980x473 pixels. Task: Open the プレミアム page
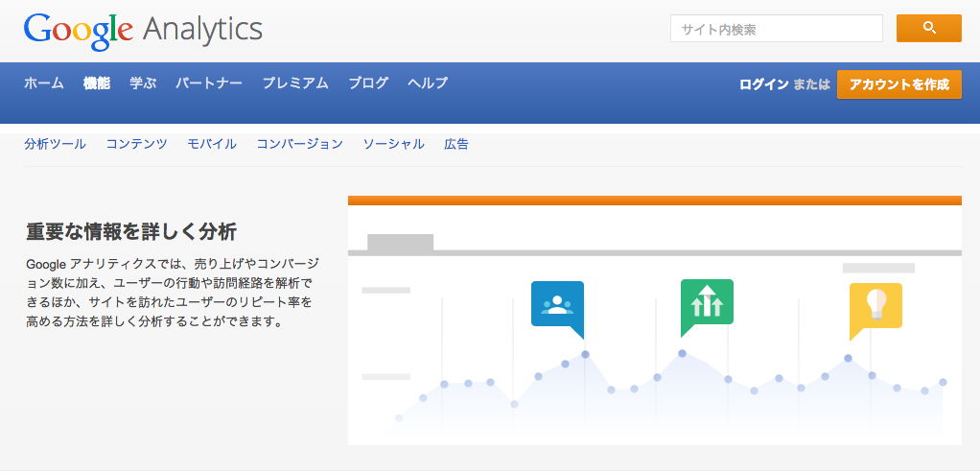click(295, 83)
